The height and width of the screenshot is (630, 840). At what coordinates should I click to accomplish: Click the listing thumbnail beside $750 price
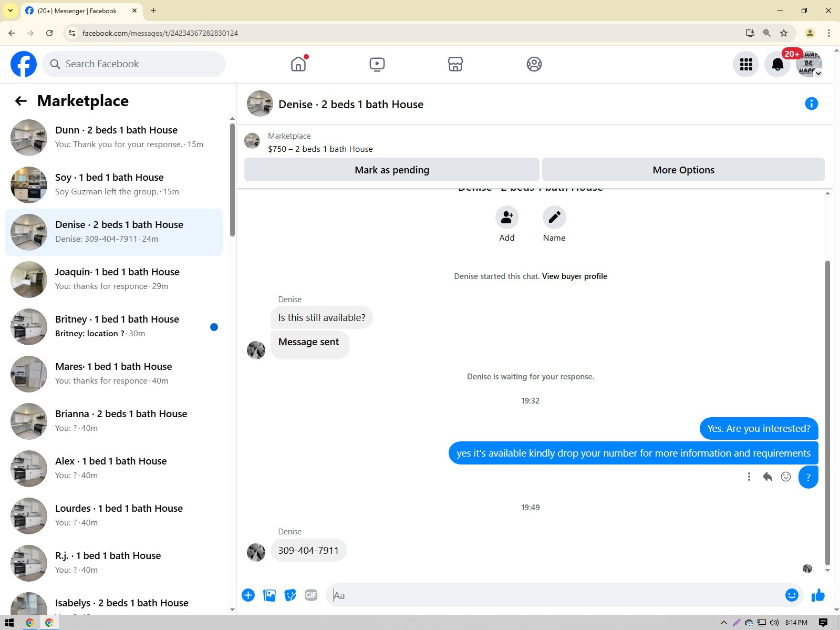tap(253, 141)
